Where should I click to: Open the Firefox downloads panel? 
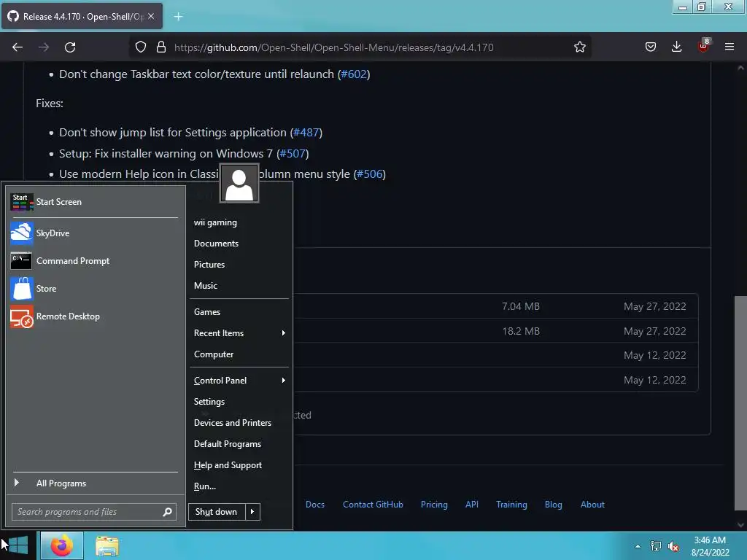pos(676,47)
